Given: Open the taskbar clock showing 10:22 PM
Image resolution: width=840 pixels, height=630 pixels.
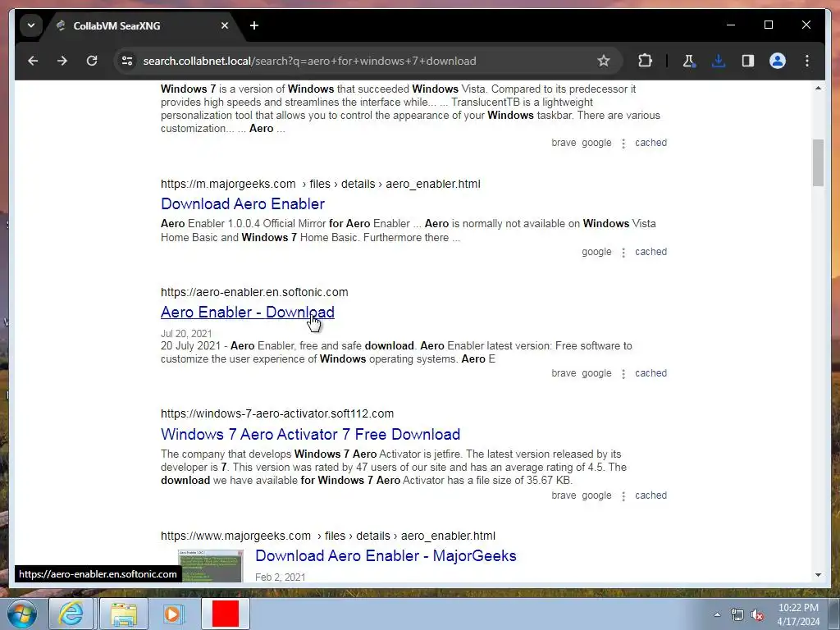Looking at the screenshot, I should (x=798, y=614).
